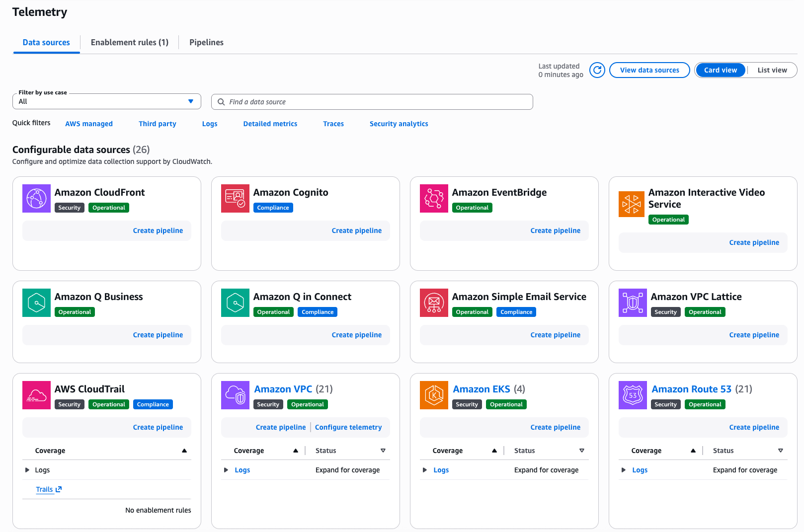Open the Filter by use case dropdown
This screenshot has height=532, width=804.
click(106, 101)
